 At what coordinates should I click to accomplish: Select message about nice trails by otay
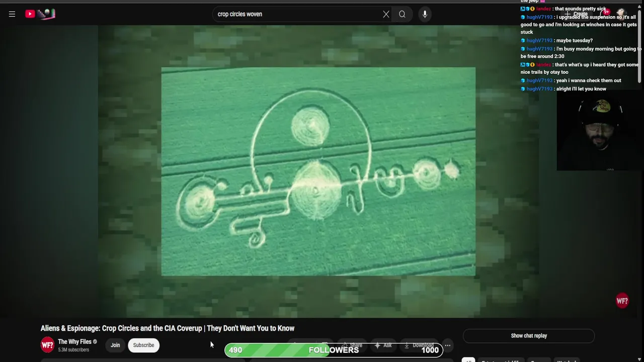point(580,68)
